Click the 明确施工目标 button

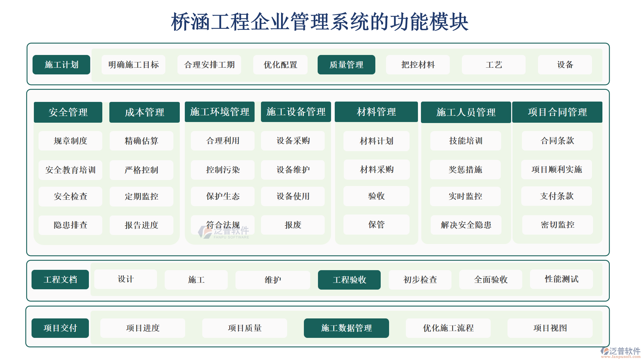coord(133,65)
